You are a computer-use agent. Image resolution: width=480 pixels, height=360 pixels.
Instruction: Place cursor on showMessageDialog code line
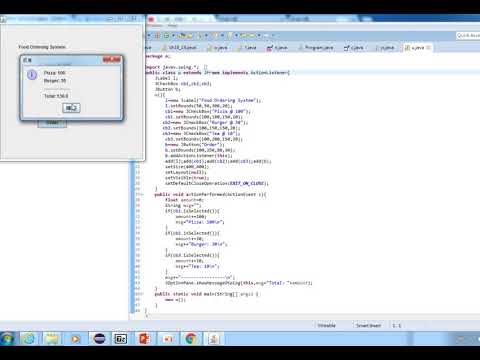click(239, 283)
